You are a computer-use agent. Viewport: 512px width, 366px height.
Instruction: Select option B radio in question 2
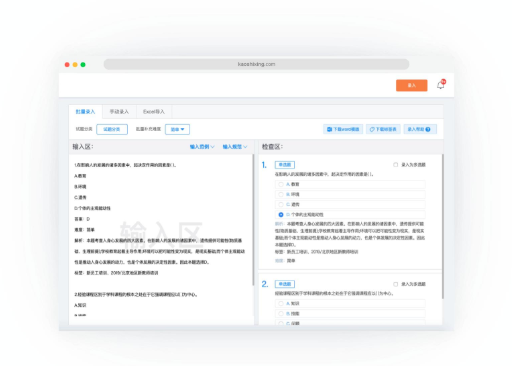[281, 314]
